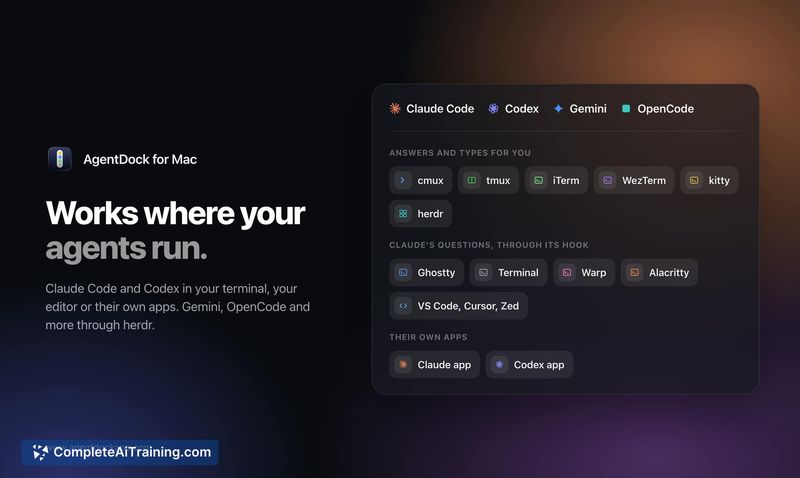Click the cmux chip label

[430, 181]
